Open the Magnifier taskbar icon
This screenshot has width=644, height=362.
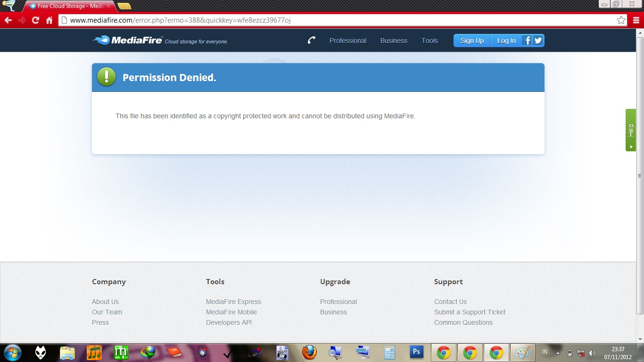(x=335, y=353)
